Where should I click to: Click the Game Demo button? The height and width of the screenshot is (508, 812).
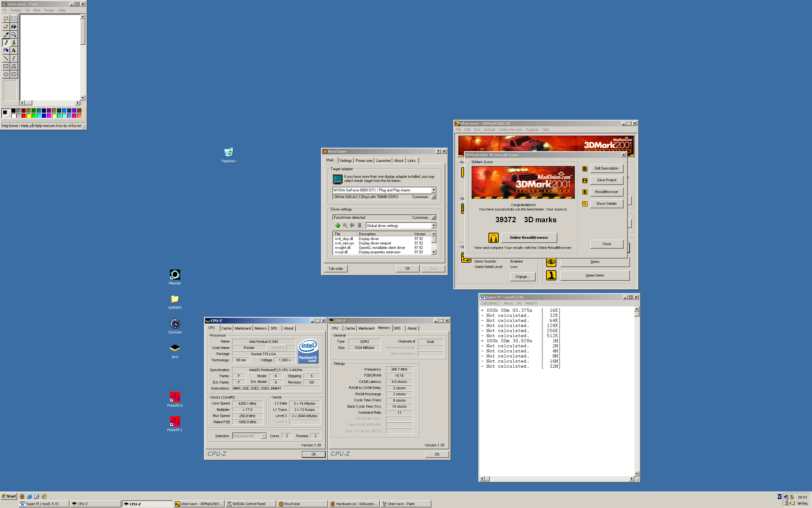tap(595, 275)
